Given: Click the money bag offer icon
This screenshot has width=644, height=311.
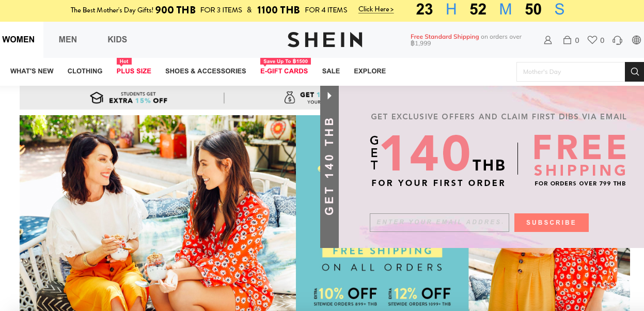Looking at the screenshot, I should pyautogui.click(x=290, y=98).
